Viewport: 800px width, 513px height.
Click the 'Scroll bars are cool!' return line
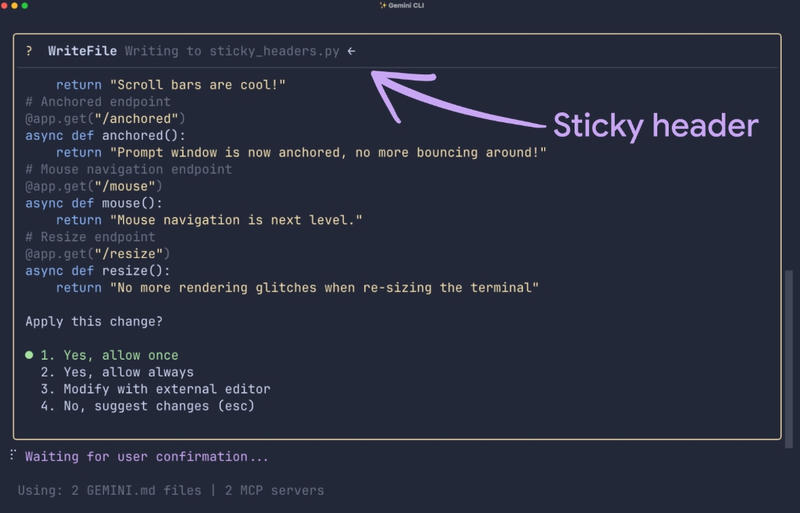(171, 85)
